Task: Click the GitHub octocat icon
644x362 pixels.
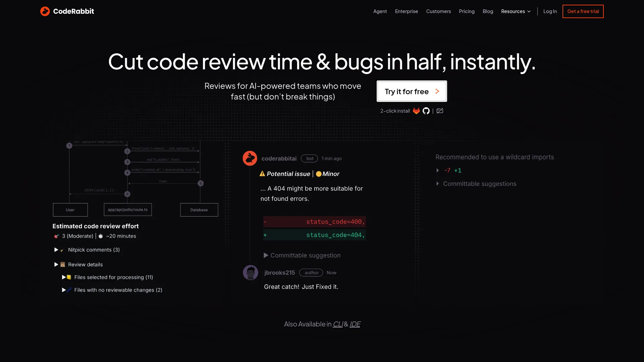Action: pos(426,111)
